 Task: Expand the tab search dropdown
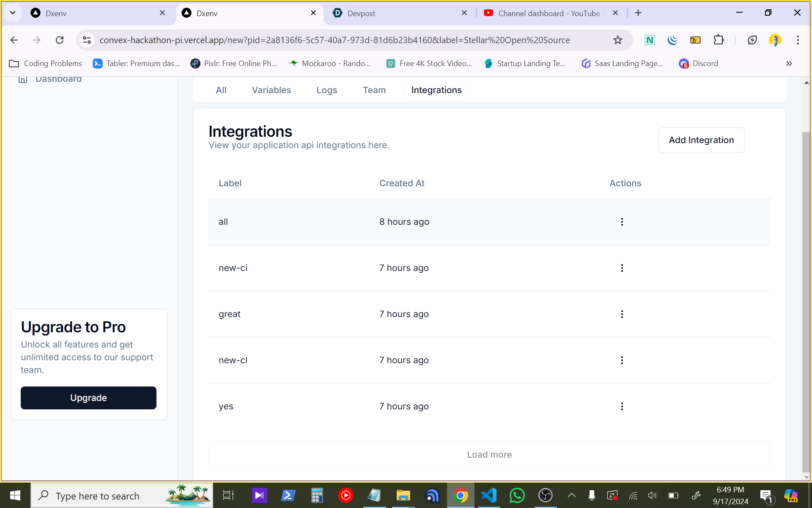(13, 13)
